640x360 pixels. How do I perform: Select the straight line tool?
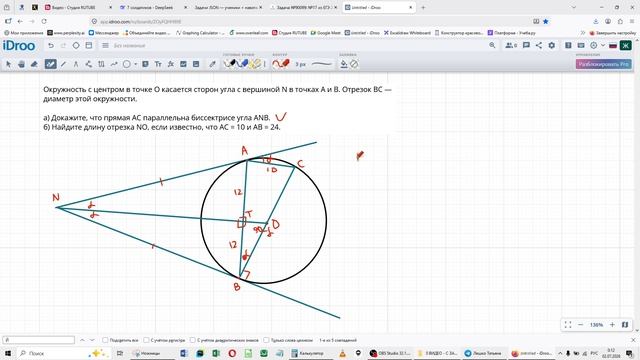click(63, 64)
